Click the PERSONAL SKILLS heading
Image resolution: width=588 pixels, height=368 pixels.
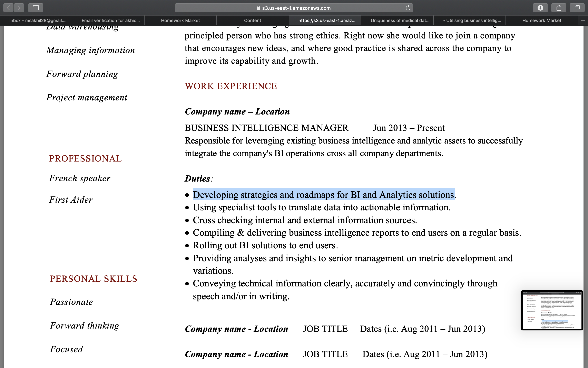(94, 279)
